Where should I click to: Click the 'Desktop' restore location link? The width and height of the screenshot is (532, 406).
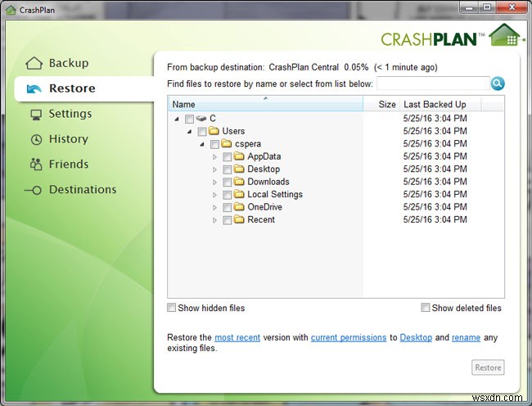click(x=416, y=337)
